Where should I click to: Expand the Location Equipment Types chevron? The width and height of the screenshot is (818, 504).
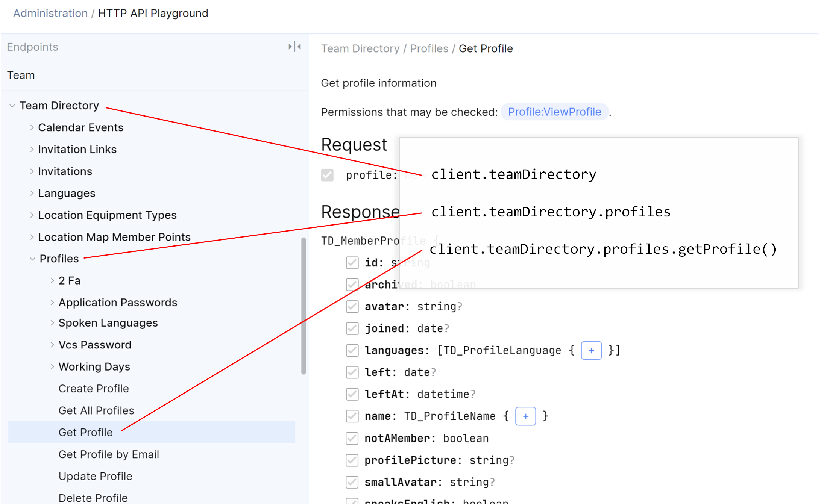(32, 215)
